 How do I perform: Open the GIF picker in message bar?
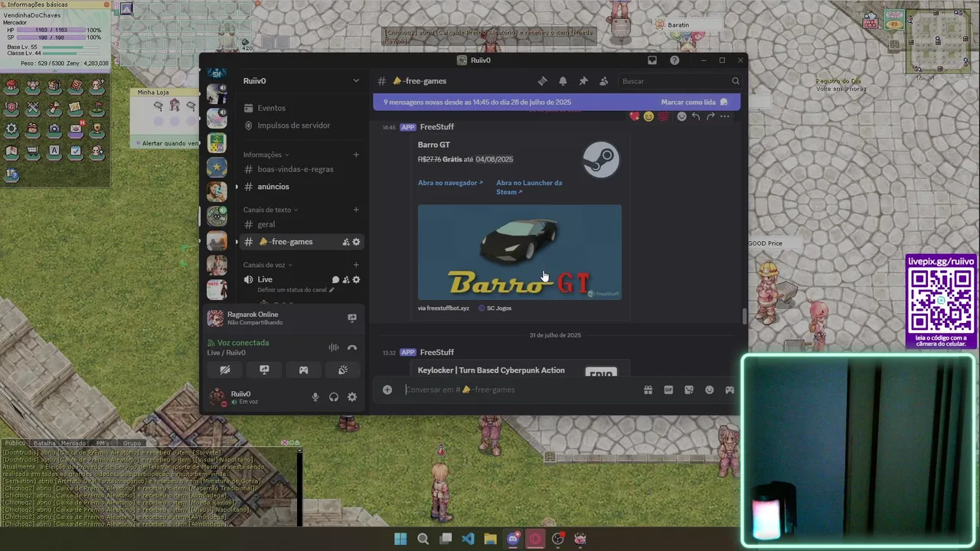coord(668,390)
